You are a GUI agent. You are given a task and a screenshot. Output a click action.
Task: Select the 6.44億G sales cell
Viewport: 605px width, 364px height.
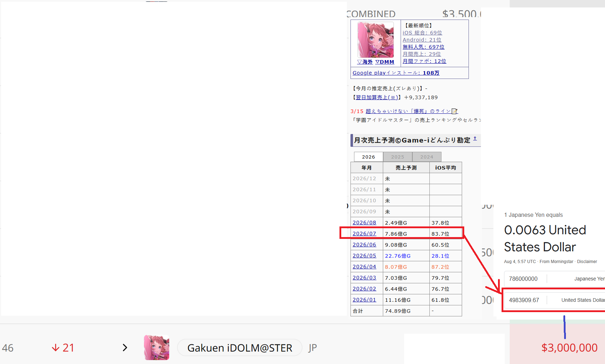406,289
